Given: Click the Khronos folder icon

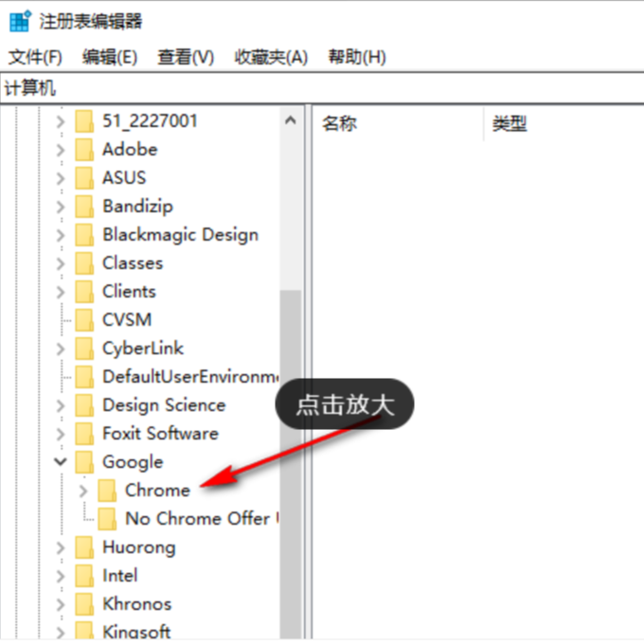Looking at the screenshot, I should click(84, 604).
